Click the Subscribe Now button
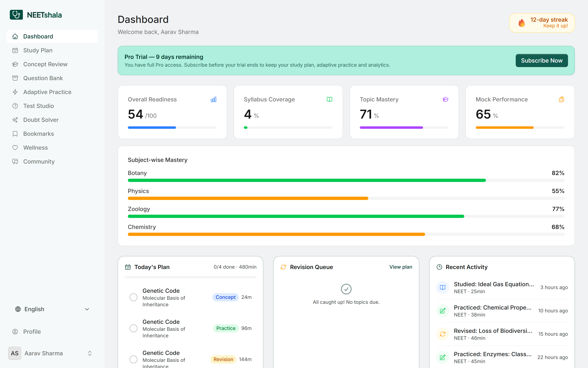 coord(542,61)
